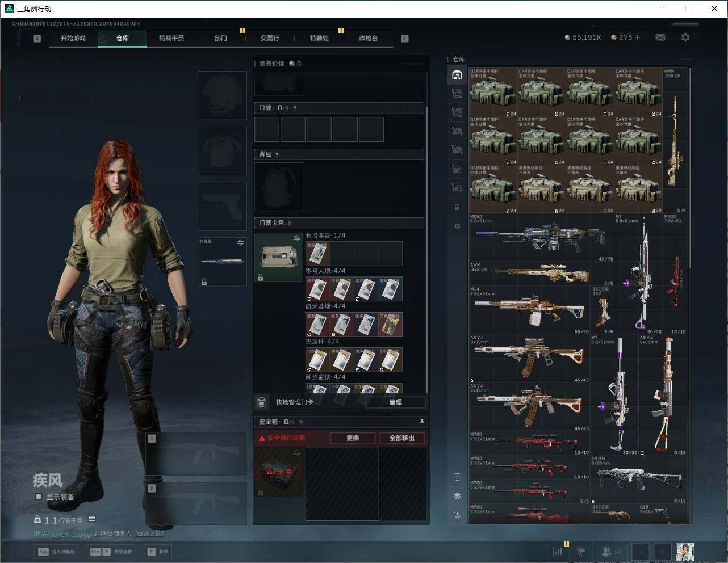Click the 更换 safe box button
Screen dimensions: 728x563
[x=353, y=438]
